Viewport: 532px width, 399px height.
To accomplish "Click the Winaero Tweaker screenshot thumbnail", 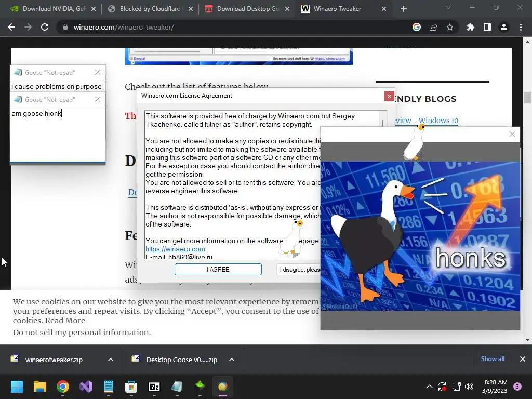I will coord(238,56).
